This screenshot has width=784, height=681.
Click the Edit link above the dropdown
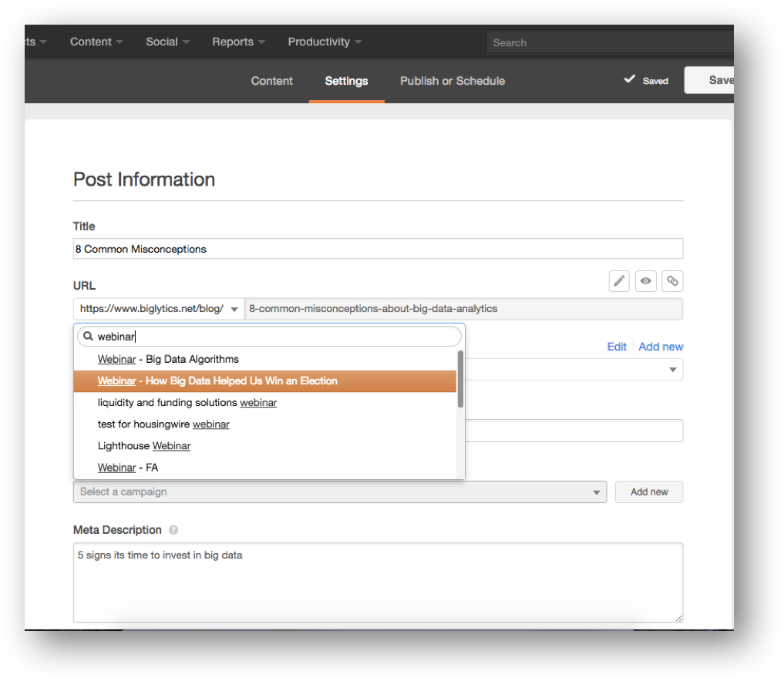click(x=616, y=346)
